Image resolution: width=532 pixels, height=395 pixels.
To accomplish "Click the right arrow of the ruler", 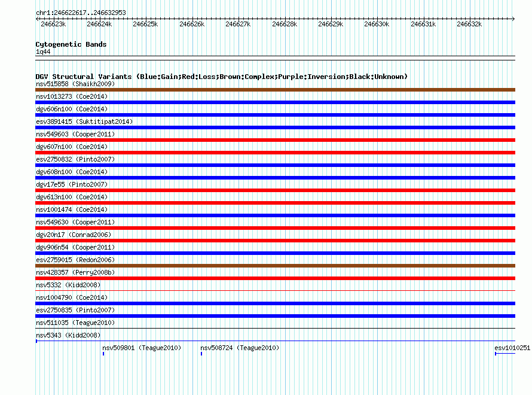I will point(513,19).
